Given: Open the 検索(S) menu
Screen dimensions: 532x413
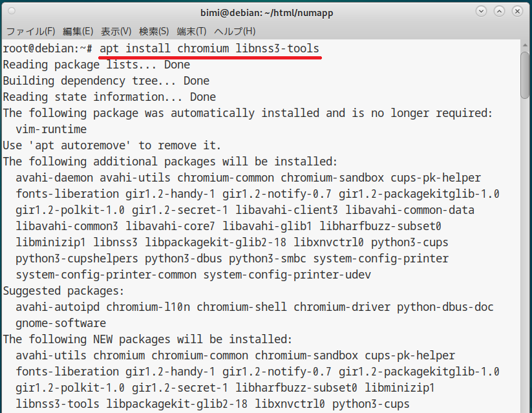Looking at the screenshot, I should tap(154, 31).
